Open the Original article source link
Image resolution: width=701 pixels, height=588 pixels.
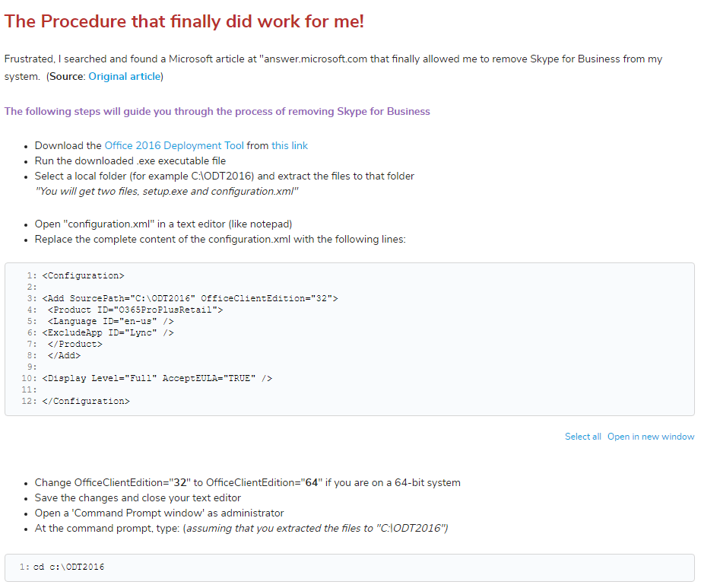(124, 77)
